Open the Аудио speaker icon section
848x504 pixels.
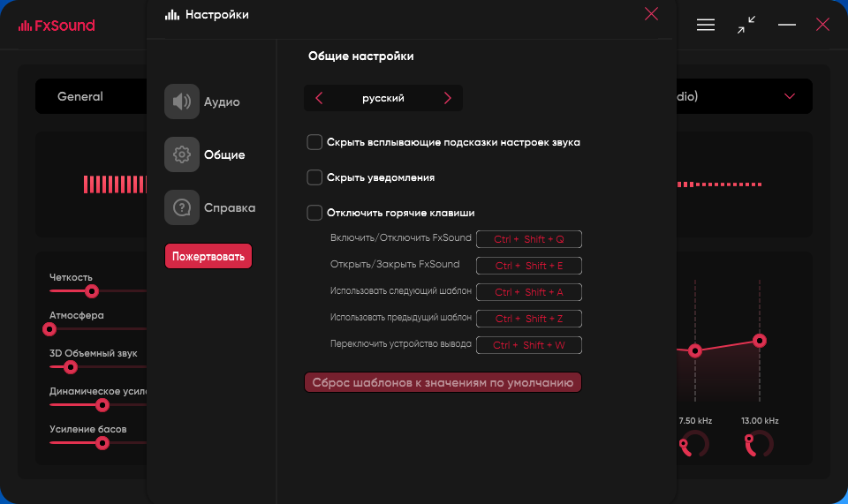click(182, 102)
